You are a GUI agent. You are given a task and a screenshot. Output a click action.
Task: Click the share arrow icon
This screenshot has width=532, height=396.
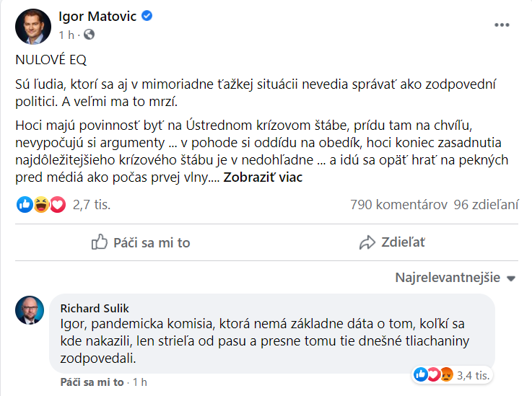click(x=367, y=242)
